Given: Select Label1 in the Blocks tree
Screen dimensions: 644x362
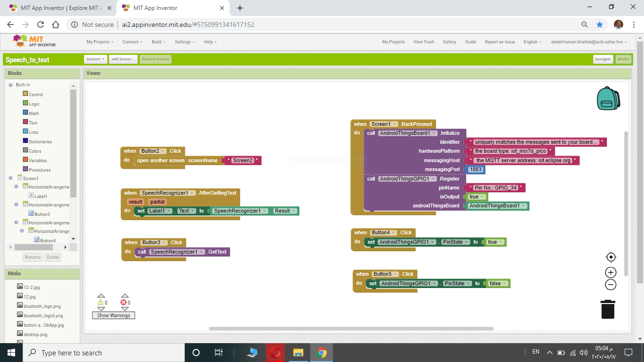Looking at the screenshot, I should coord(41,196).
